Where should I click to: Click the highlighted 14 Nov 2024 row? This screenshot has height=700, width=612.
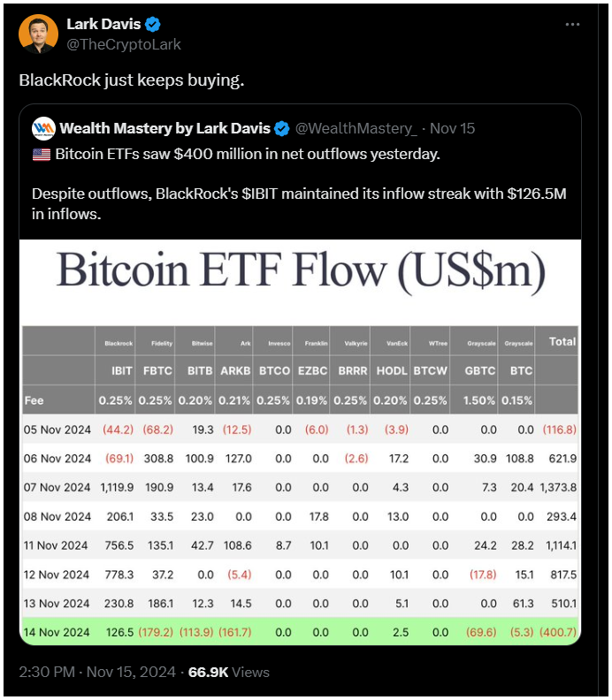tap(300, 632)
